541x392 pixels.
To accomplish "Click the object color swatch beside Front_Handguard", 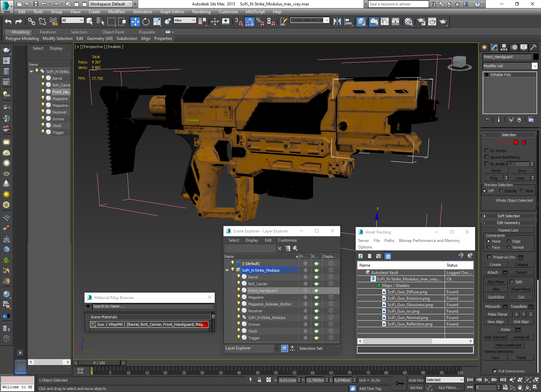I will pyautogui.click(x=536, y=57).
